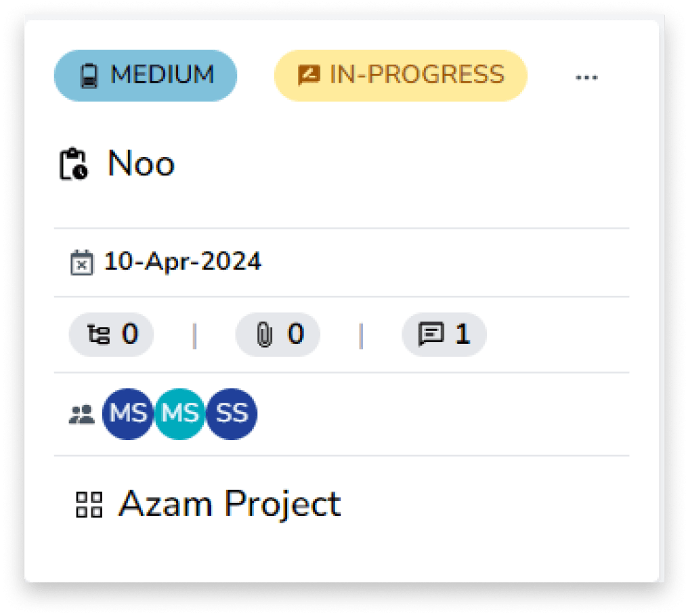This screenshot has height=616, width=688.
Task: Click the clipboard clock task icon
Action: pyautogui.click(x=74, y=164)
